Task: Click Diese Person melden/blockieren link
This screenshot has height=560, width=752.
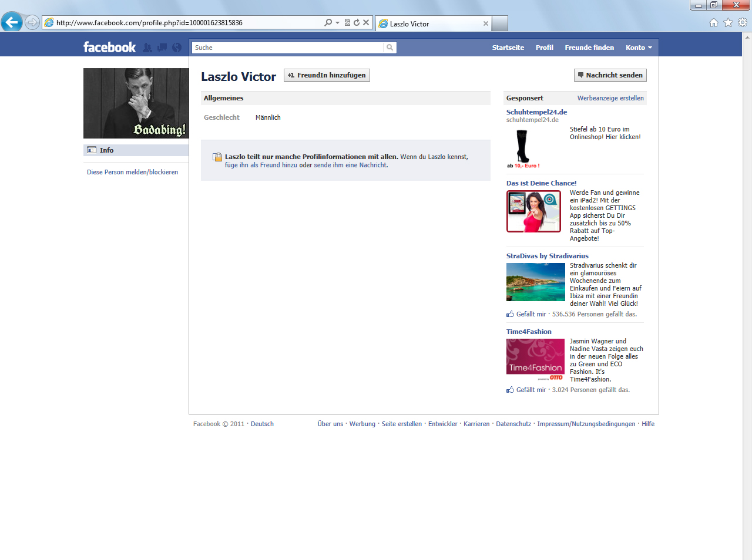Action: pos(132,172)
